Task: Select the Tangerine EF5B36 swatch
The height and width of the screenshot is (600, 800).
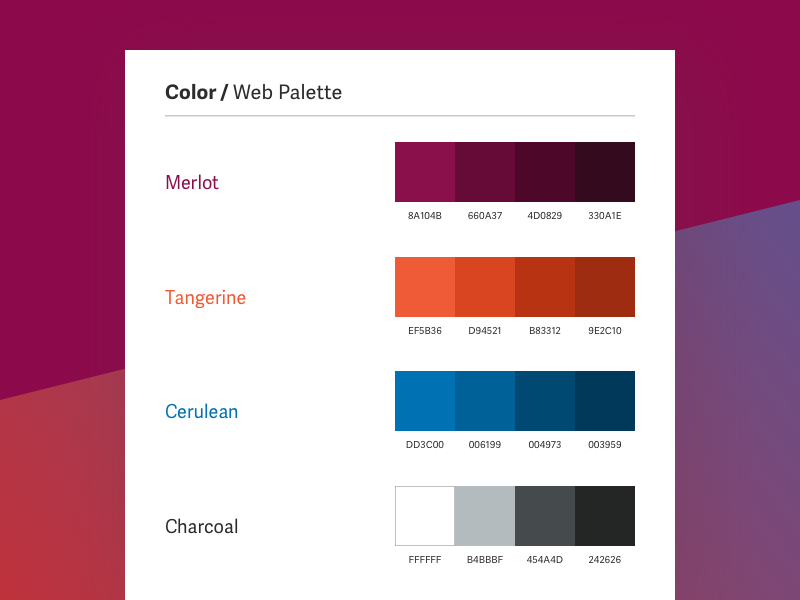Action: tap(425, 287)
